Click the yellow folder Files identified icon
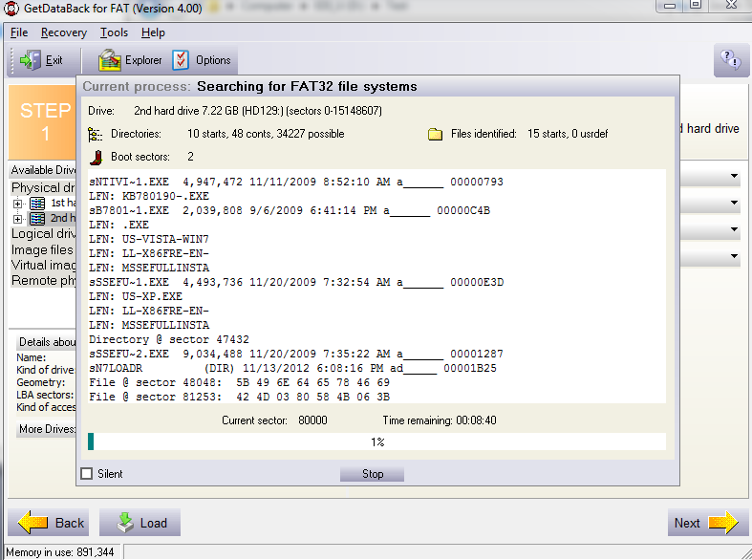Viewport: 752px width, 560px height. pos(435,134)
